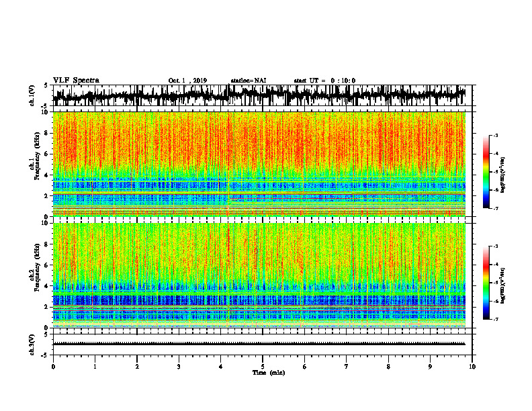532x411 pixels.
Task: Click time axis tick label "9"
Action: point(430,367)
